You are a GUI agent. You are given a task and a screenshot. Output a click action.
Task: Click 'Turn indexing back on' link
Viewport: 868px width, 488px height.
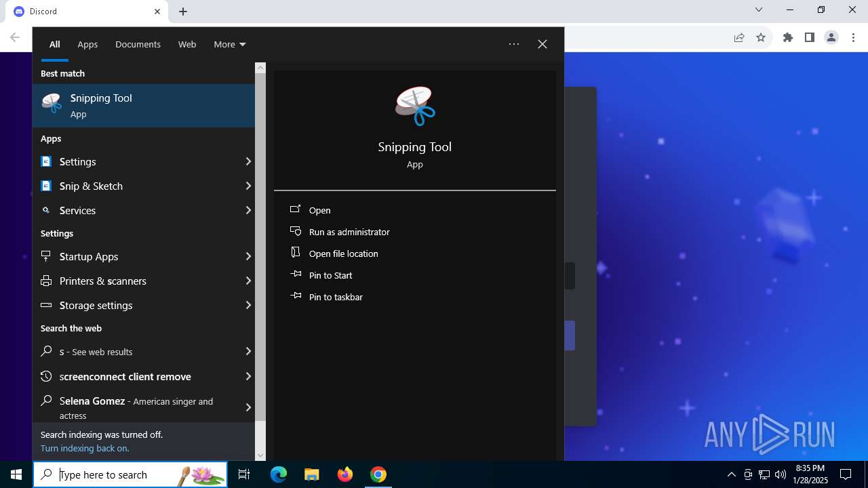(x=85, y=448)
